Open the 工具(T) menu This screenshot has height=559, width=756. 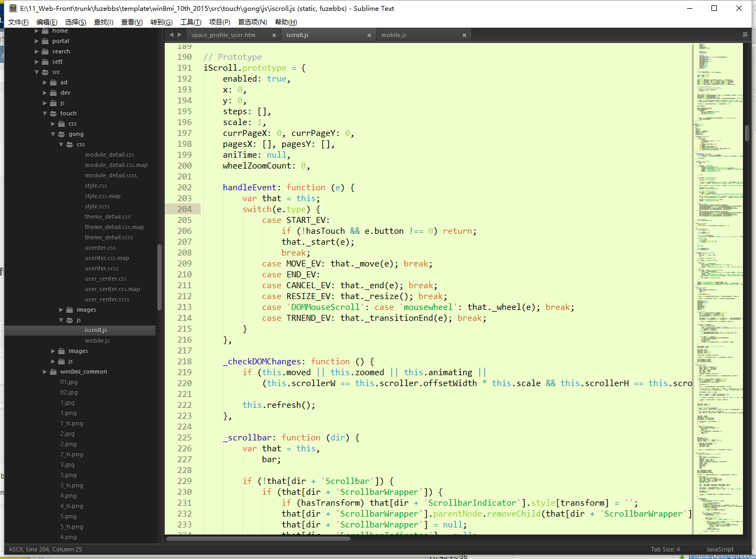click(x=191, y=22)
